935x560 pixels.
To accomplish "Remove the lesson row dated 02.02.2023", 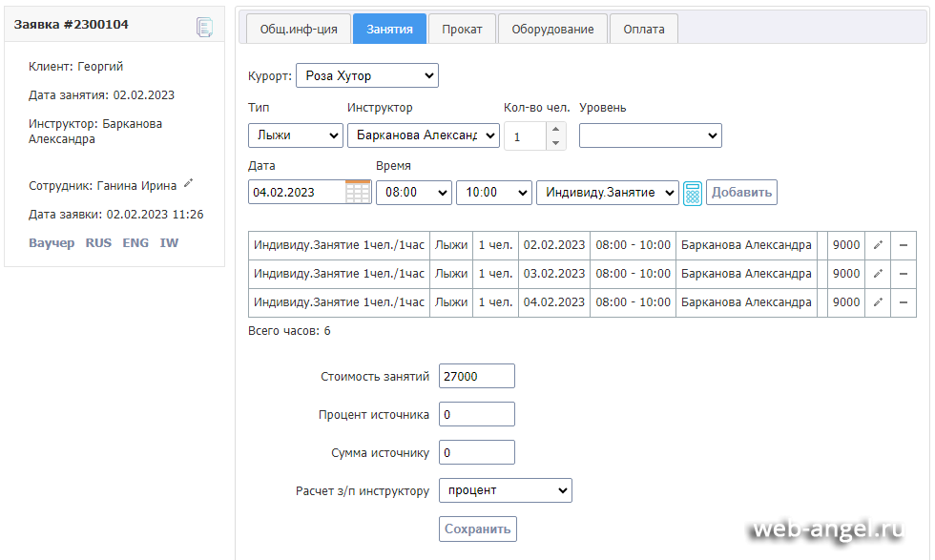I will click(903, 245).
